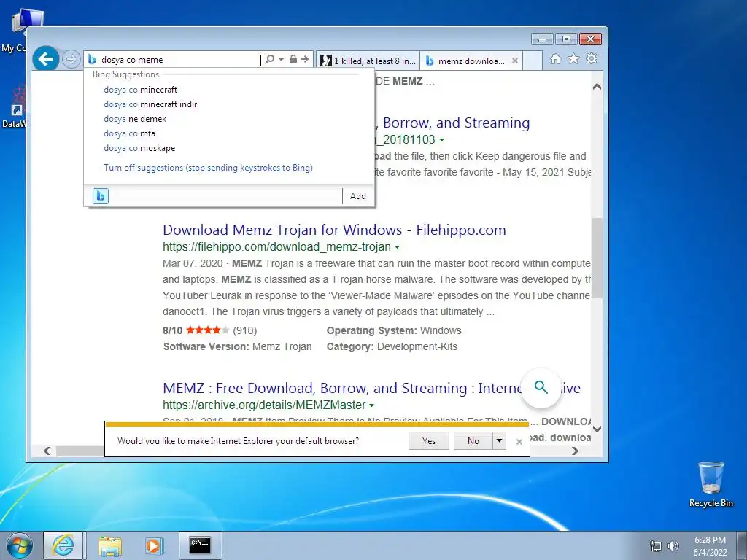Click the Go arrow in address bar

pyautogui.click(x=305, y=60)
